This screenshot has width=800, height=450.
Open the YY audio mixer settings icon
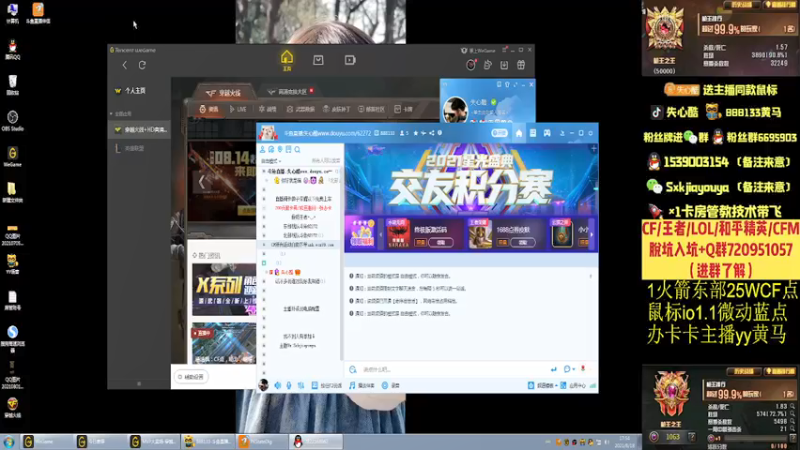(x=301, y=386)
